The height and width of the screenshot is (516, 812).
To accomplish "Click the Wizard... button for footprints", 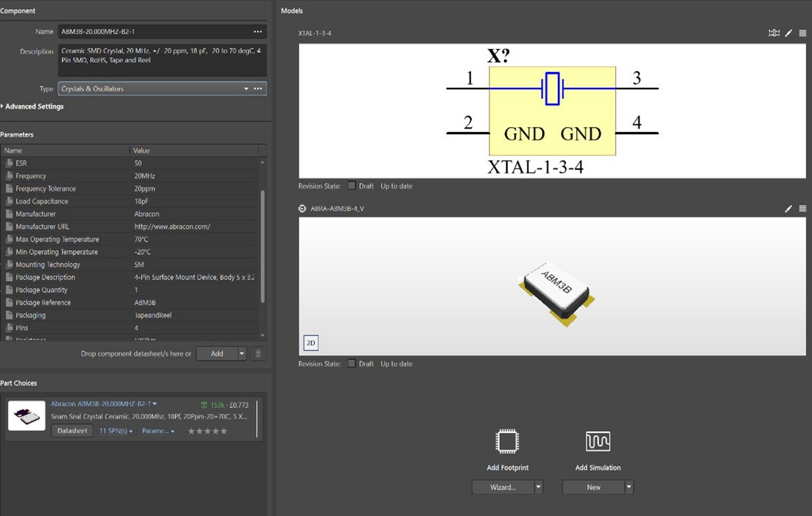I will click(x=503, y=487).
